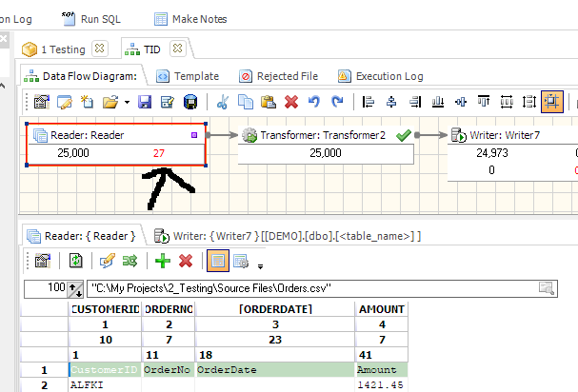Click the ALFKI cell in row 2

pyautogui.click(x=105, y=385)
